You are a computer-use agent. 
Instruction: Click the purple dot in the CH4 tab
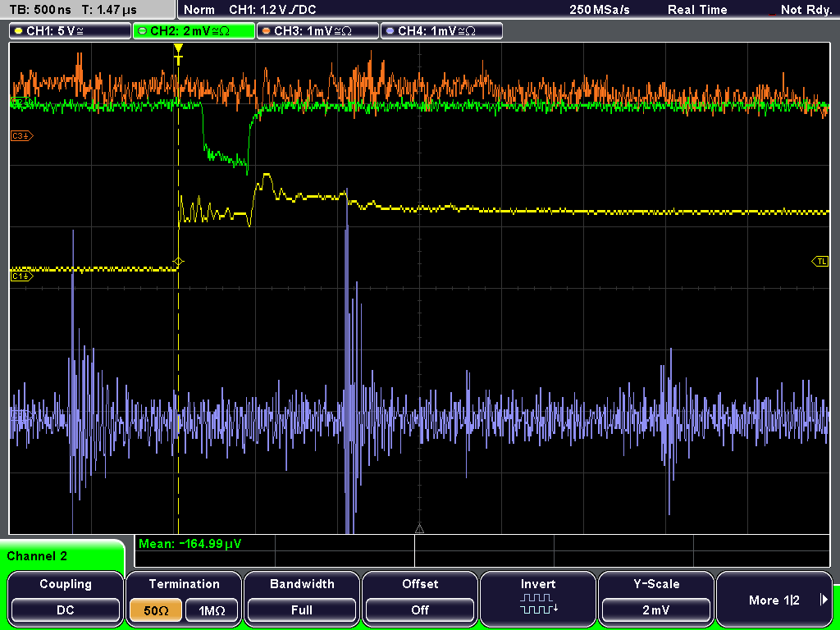[390, 31]
